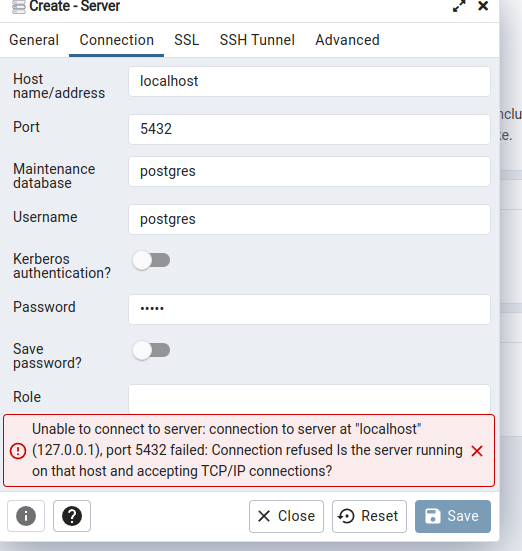The width and height of the screenshot is (522, 551).
Task: Click the Close button
Action: point(286,516)
